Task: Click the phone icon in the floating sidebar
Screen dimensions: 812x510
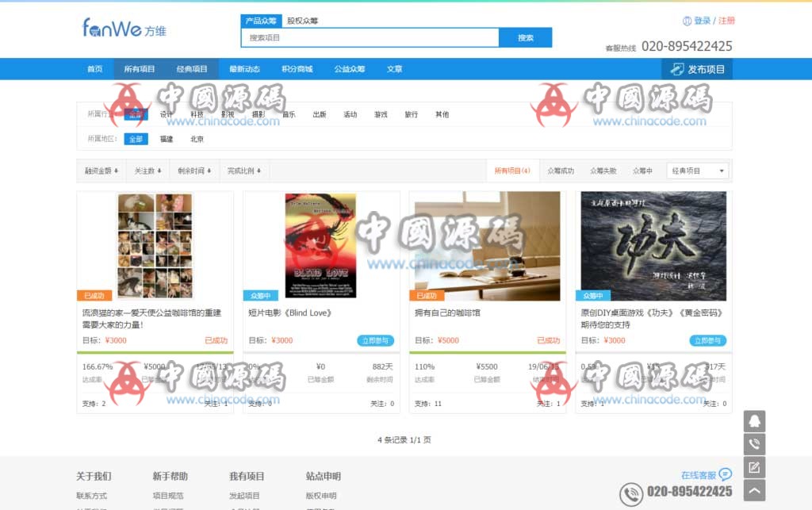Action: coord(754,444)
